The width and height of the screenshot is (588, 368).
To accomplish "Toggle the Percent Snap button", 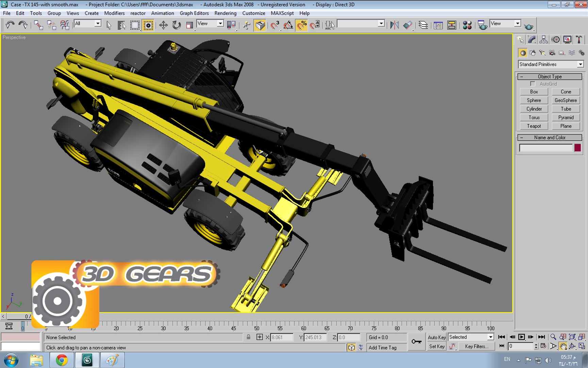I will (x=301, y=25).
